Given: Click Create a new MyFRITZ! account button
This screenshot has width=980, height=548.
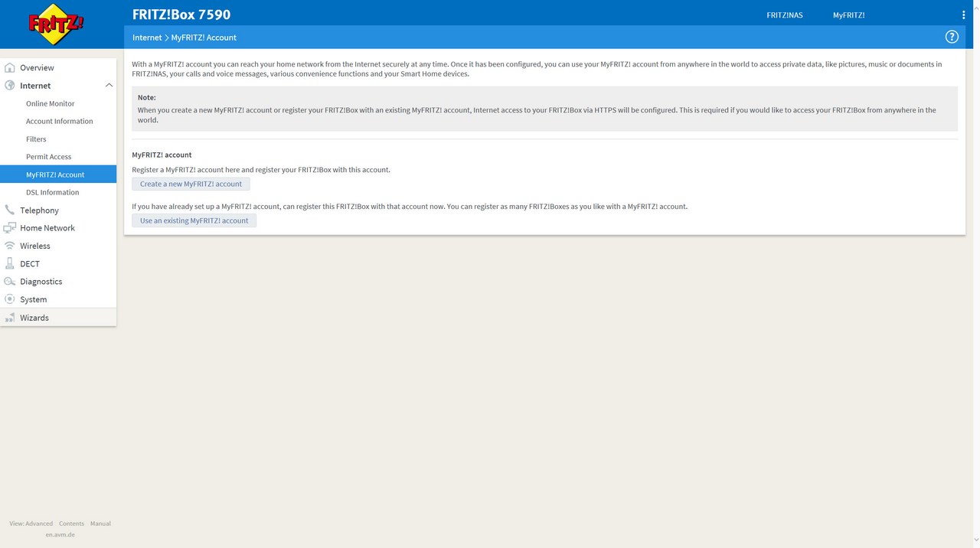Looking at the screenshot, I should tap(191, 184).
